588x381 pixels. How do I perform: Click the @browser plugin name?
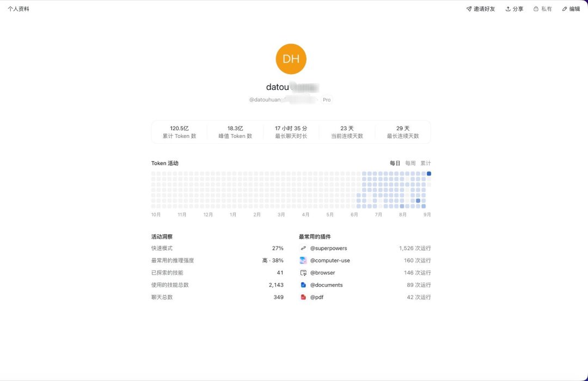tap(322, 273)
